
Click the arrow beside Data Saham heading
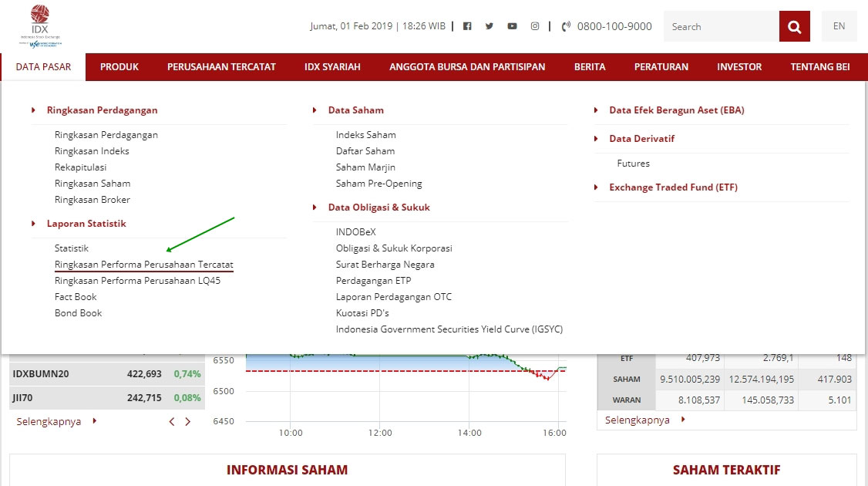315,110
